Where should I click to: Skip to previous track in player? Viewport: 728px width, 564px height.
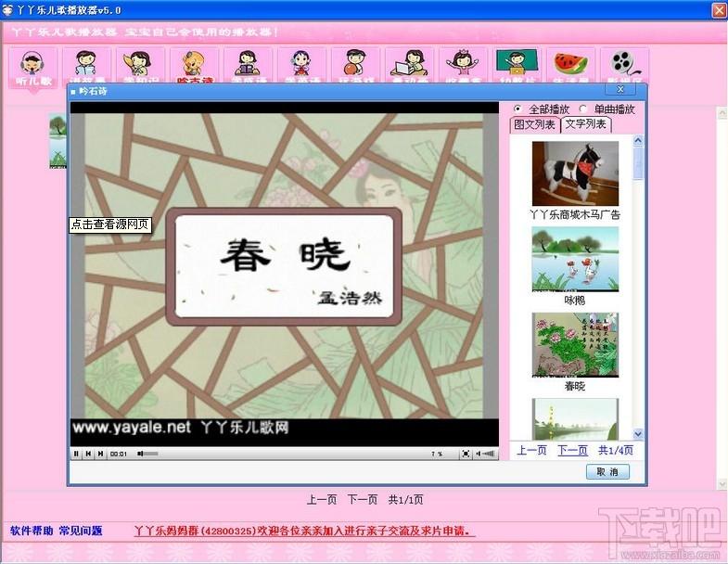tap(88, 454)
